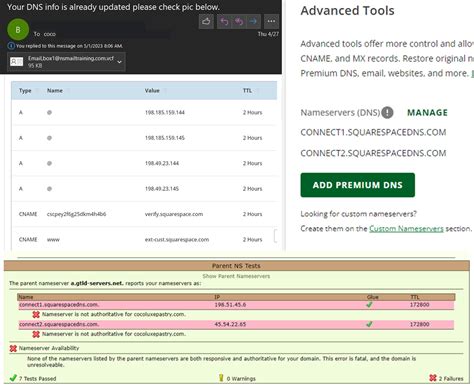Click the ext-cust.squarespace.com CNAME value

pyautogui.click(x=177, y=239)
